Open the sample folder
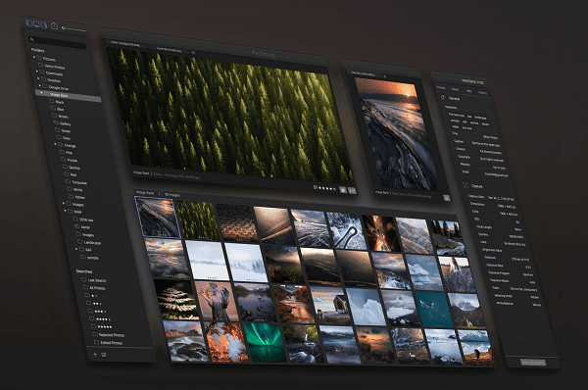The height and width of the screenshot is (390, 588). click(90, 258)
